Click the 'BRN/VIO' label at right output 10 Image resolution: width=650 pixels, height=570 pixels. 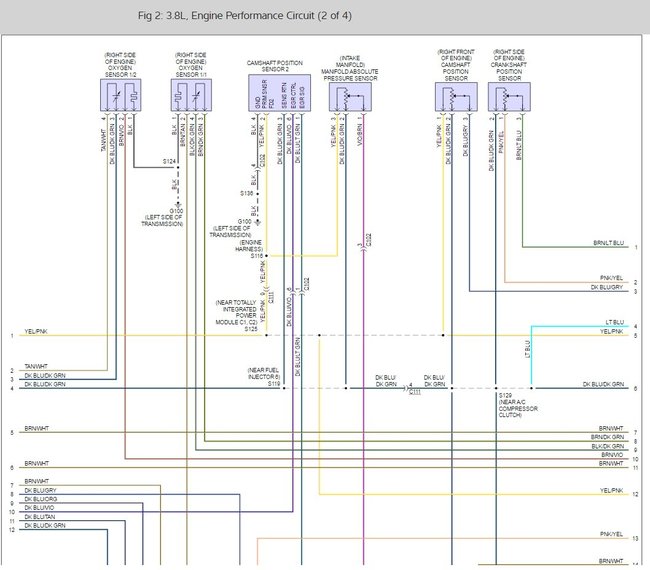point(612,455)
